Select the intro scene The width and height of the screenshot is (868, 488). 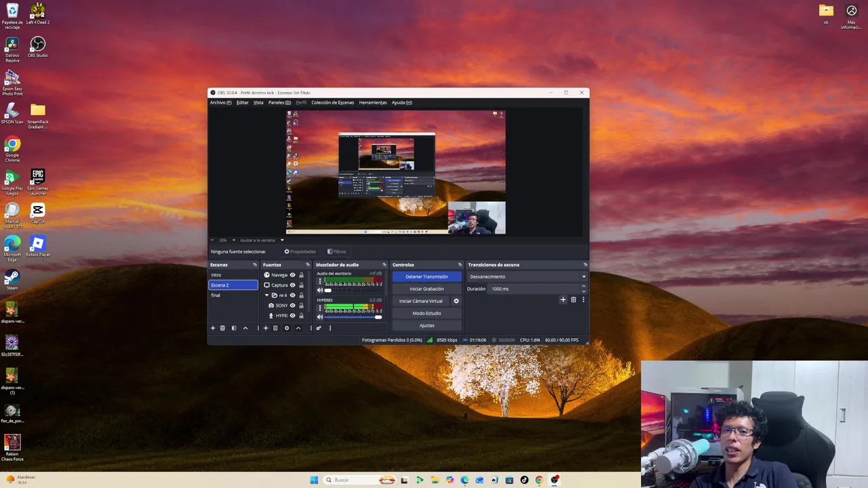coord(233,275)
